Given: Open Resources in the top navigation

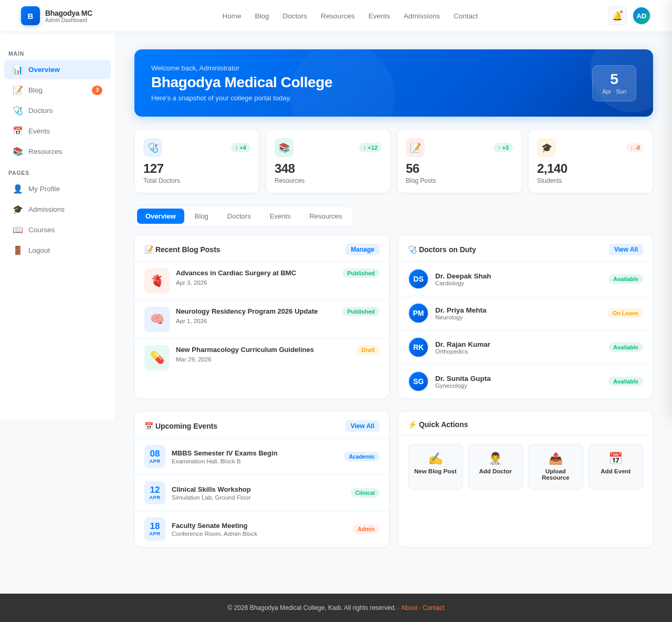Looking at the screenshot, I should coord(338,16).
